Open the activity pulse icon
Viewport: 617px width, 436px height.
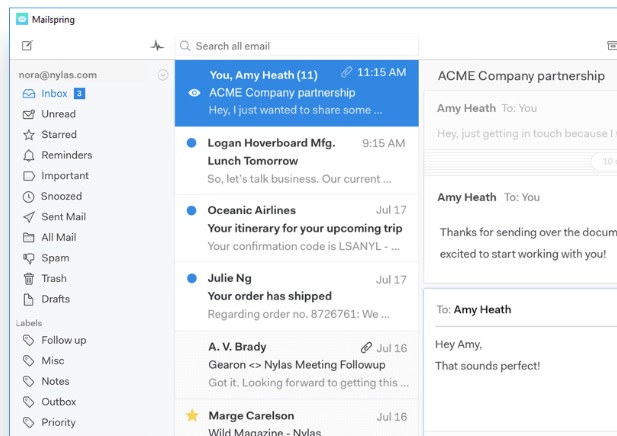coord(157,46)
